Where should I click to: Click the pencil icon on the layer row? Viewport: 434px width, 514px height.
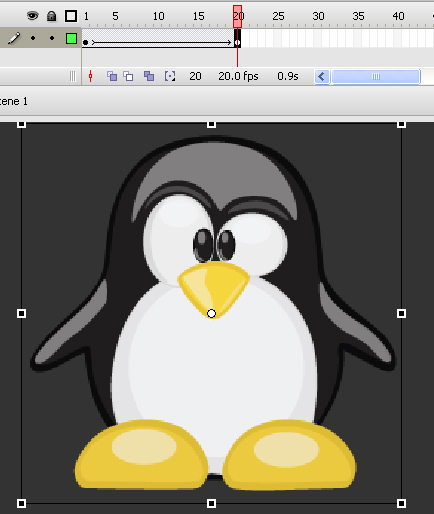[x=14, y=38]
